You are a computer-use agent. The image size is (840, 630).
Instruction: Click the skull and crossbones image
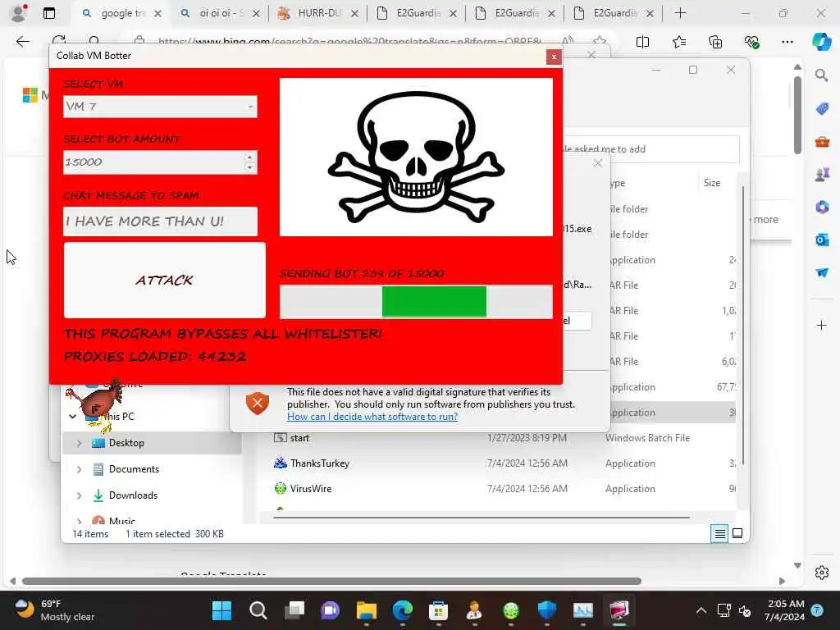tap(416, 157)
